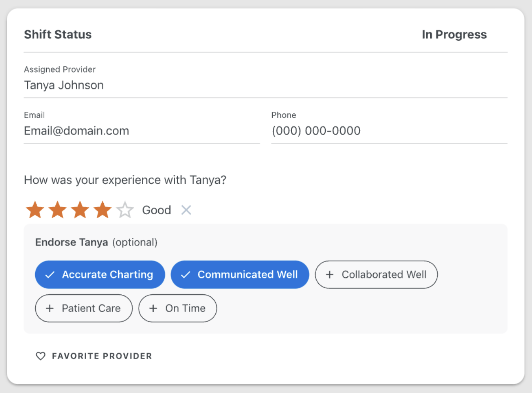Image resolution: width=532 pixels, height=393 pixels.
Task: Add the On Time endorsement
Action: click(178, 308)
